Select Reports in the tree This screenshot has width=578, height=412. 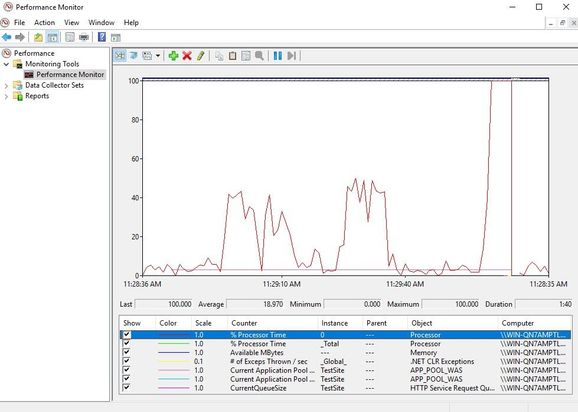tap(37, 96)
